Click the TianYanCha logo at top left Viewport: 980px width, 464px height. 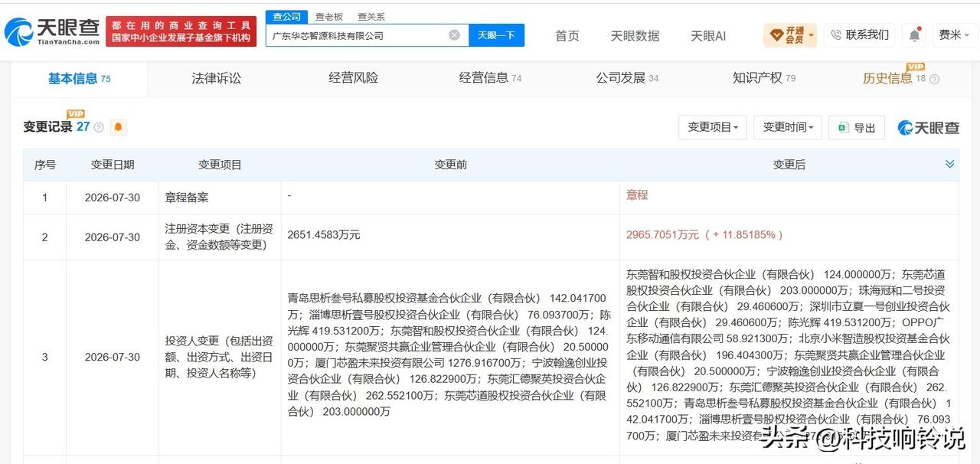[x=52, y=31]
